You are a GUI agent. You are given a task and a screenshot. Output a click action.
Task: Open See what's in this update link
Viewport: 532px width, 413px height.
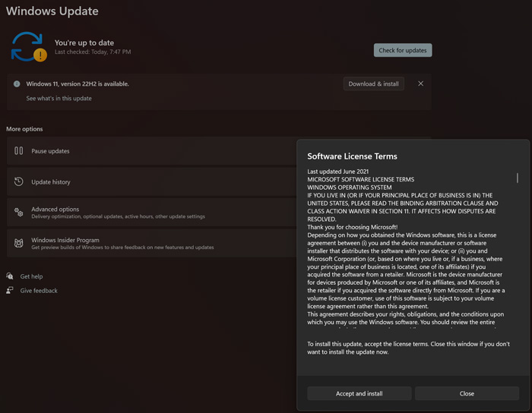(59, 98)
